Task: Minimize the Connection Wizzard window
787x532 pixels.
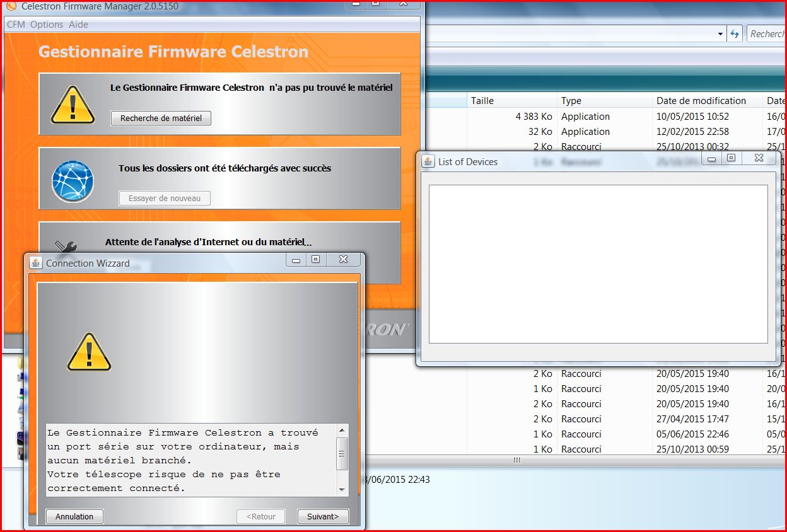Action: (x=296, y=260)
